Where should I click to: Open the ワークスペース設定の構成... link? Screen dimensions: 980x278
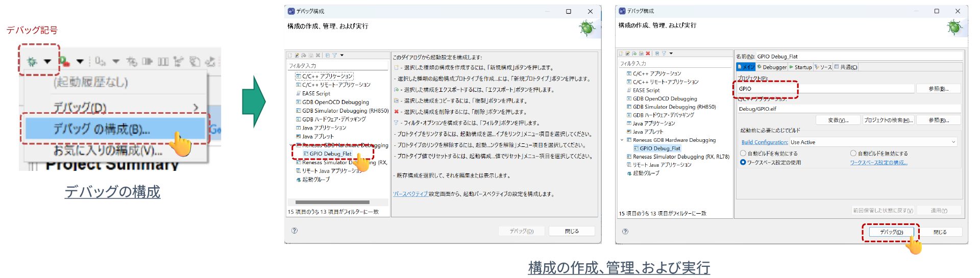(x=878, y=163)
